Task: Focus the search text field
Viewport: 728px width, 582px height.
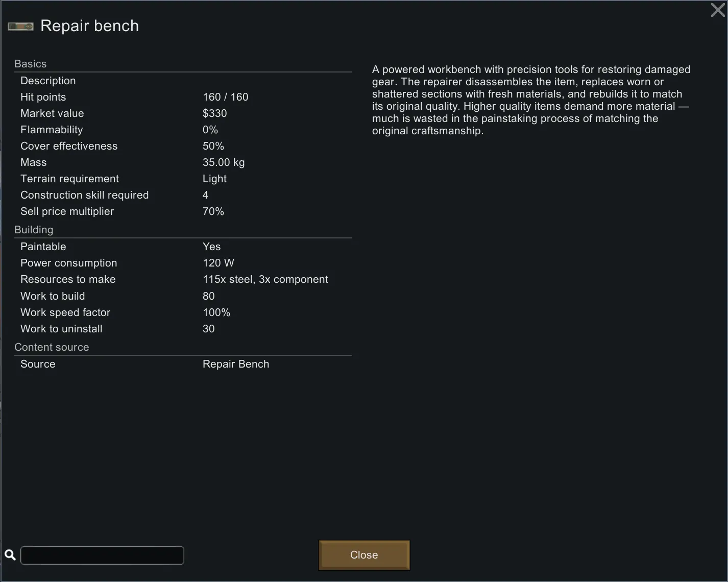Action: tap(102, 555)
